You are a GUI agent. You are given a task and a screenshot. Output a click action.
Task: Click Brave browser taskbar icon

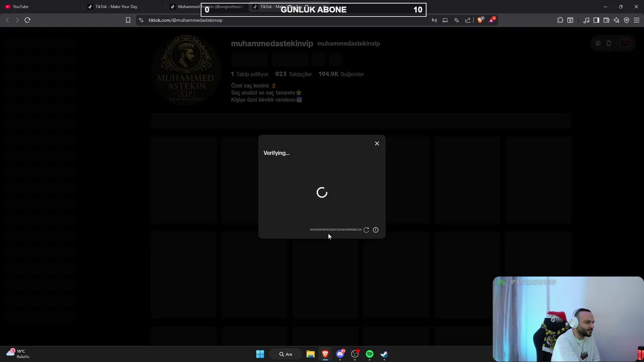[326, 354]
